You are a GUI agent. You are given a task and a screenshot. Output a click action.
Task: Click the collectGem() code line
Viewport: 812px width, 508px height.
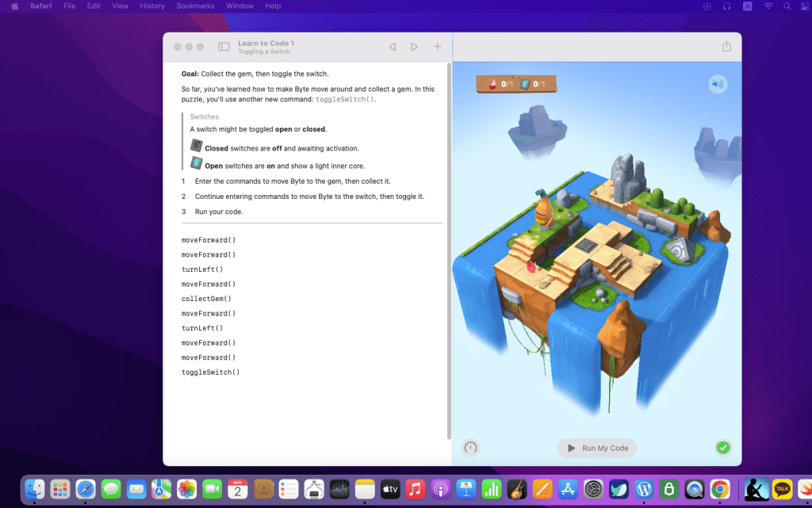click(x=206, y=299)
